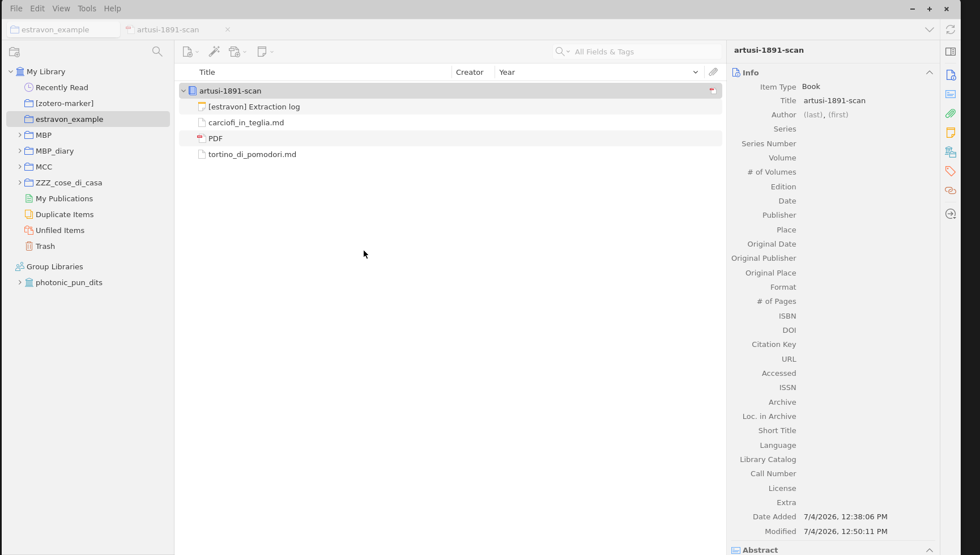This screenshot has height=555, width=980.
Task: Click the empty Publisher field
Action: pyautogui.click(x=868, y=215)
